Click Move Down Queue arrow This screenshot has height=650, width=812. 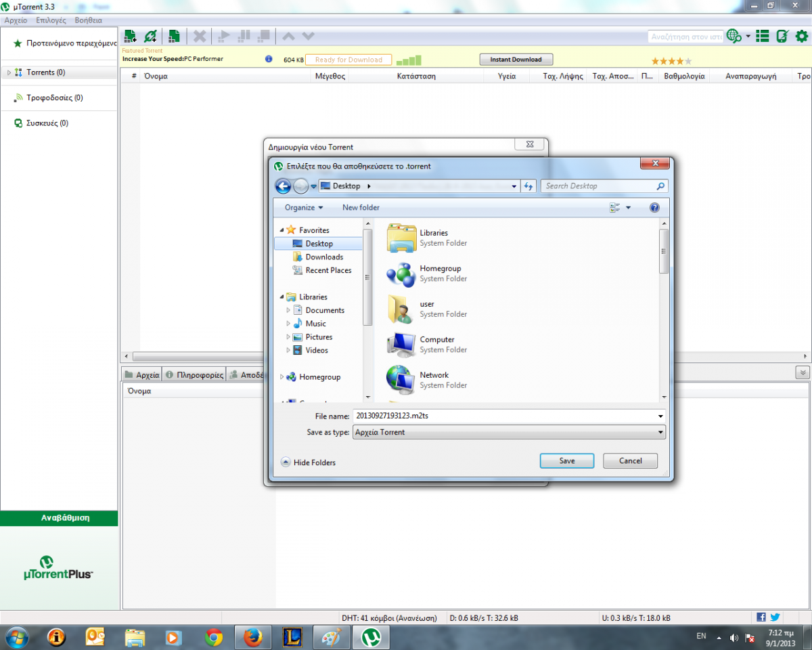point(308,36)
